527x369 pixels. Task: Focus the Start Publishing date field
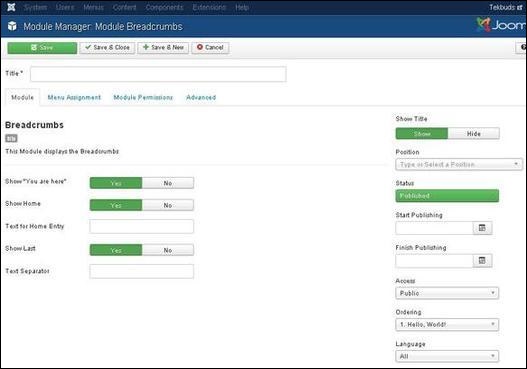[x=434, y=228]
